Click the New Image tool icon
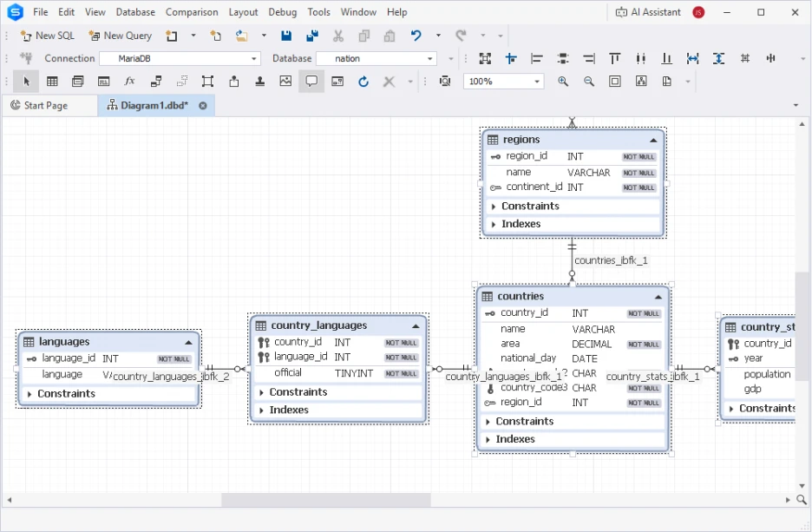The height and width of the screenshot is (532, 812). [x=285, y=82]
